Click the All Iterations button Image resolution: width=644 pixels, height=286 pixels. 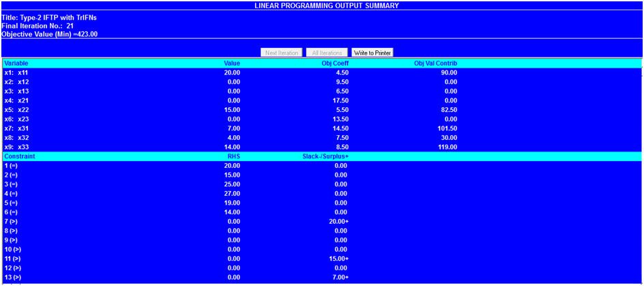[x=326, y=53]
